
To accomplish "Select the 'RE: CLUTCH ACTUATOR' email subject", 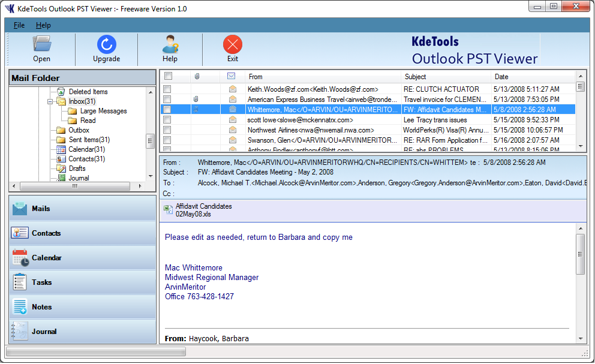I will pos(441,89).
